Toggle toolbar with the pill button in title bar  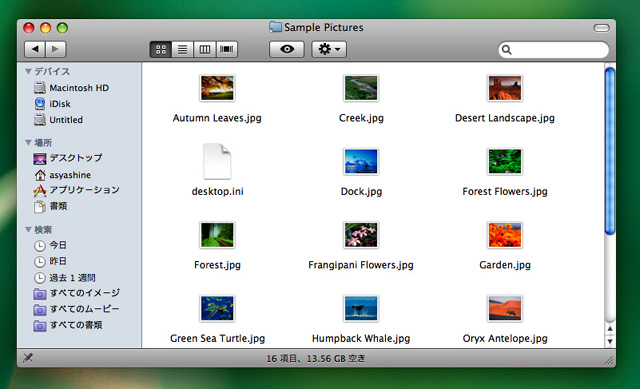click(x=601, y=28)
